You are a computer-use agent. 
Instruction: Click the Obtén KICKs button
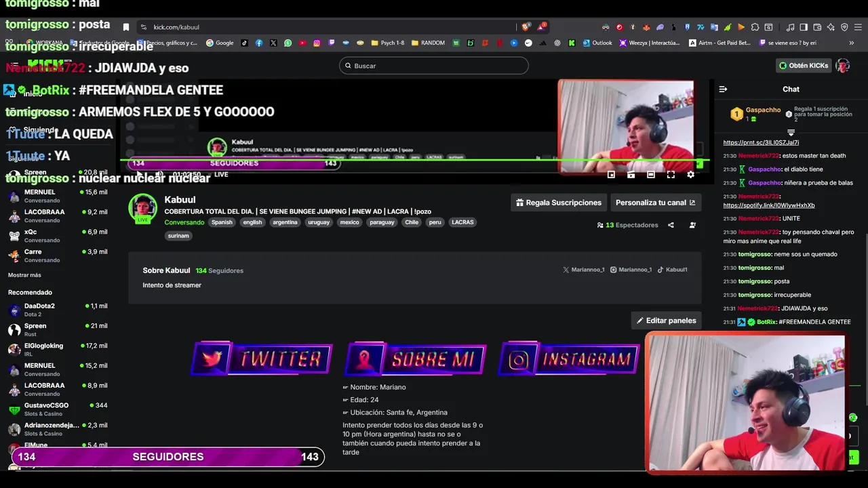tap(804, 66)
